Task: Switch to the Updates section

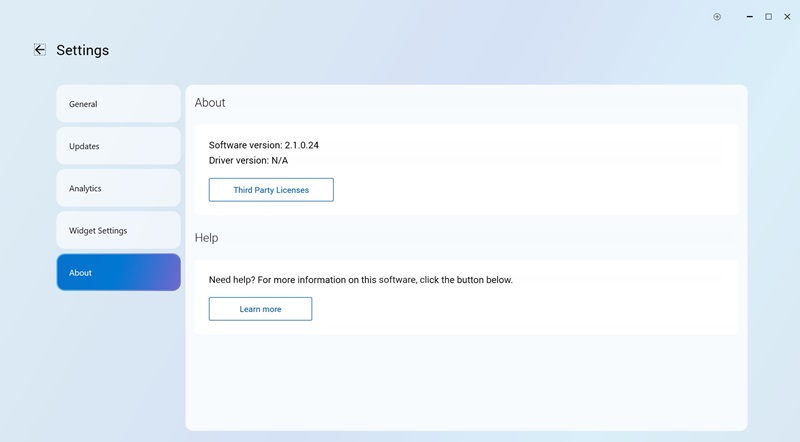Action: click(118, 146)
